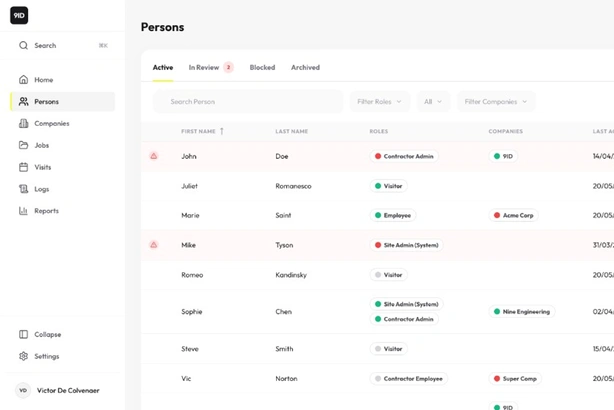This screenshot has height=410, width=614.
Task: Click the 9ID logo icon
Action: [x=19, y=16]
